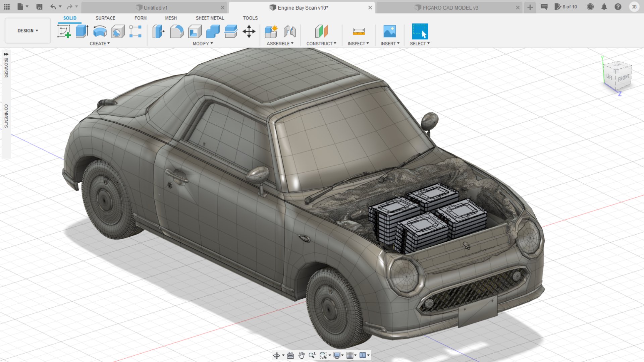Expand the BROWSER panel

tap(6, 64)
